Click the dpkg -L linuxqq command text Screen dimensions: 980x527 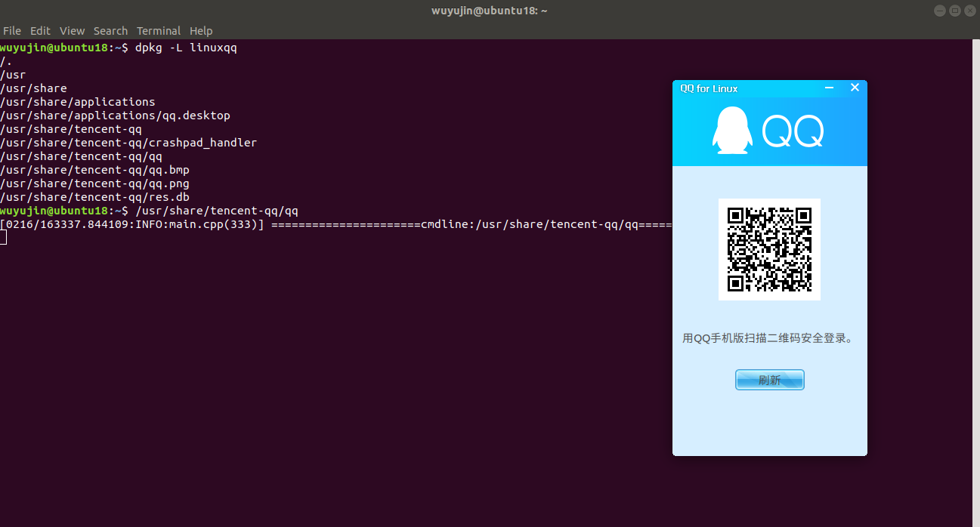tap(187, 48)
